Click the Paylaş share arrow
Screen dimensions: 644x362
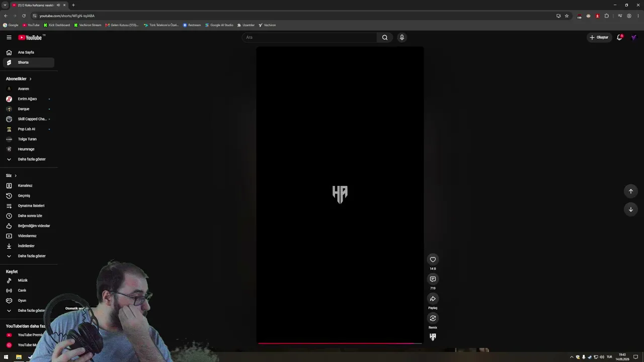coord(433,299)
